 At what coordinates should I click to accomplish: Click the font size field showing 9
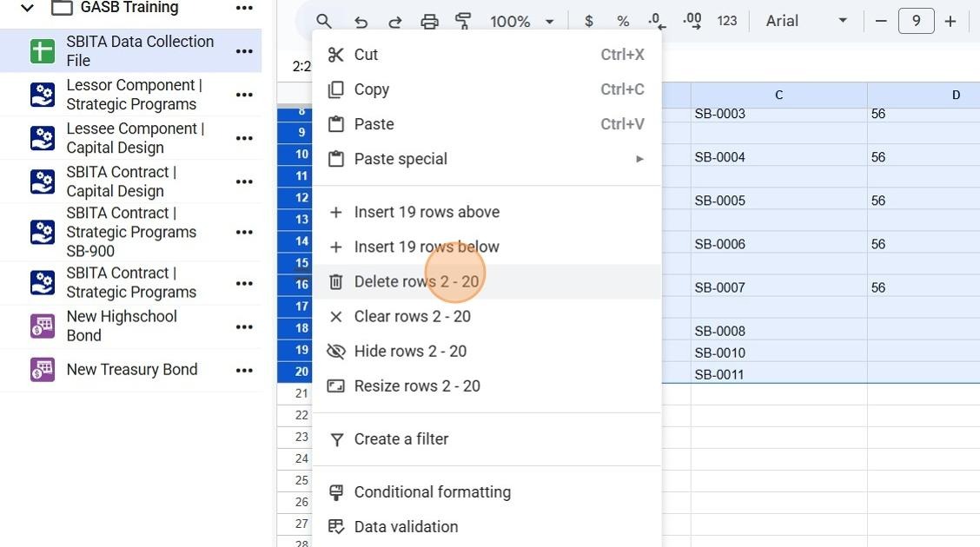tap(917, 21)
